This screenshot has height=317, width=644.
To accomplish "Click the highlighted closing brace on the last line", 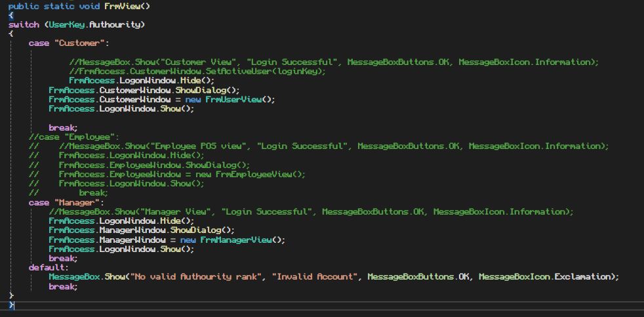I will pos(11,305).
